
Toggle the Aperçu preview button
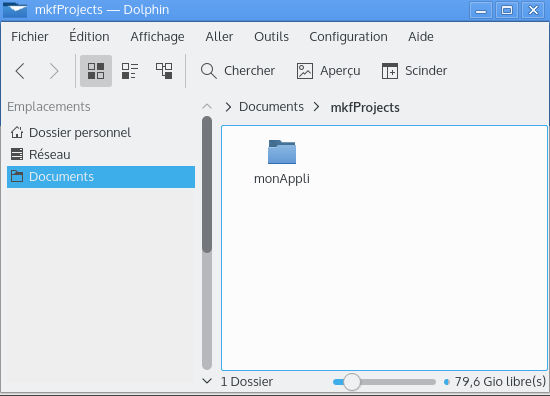pos(328,71)
